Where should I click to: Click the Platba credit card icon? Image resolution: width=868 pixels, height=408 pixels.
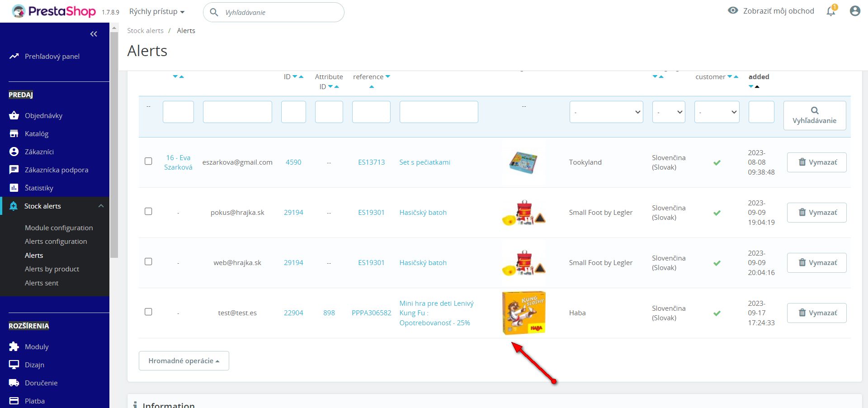pyautogui.click(x=14, y=401)
